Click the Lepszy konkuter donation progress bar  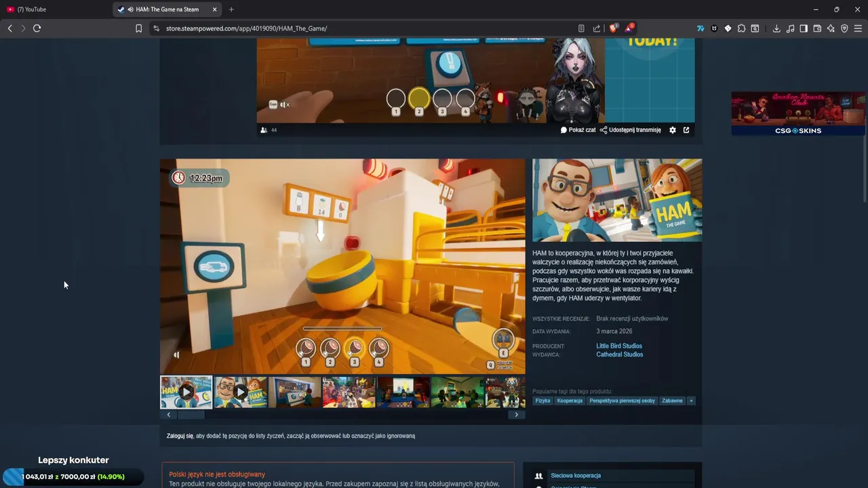73,476
